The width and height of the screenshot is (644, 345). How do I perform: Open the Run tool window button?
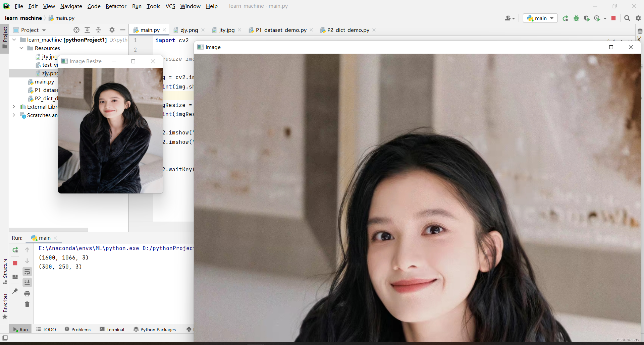pos(20,330)
